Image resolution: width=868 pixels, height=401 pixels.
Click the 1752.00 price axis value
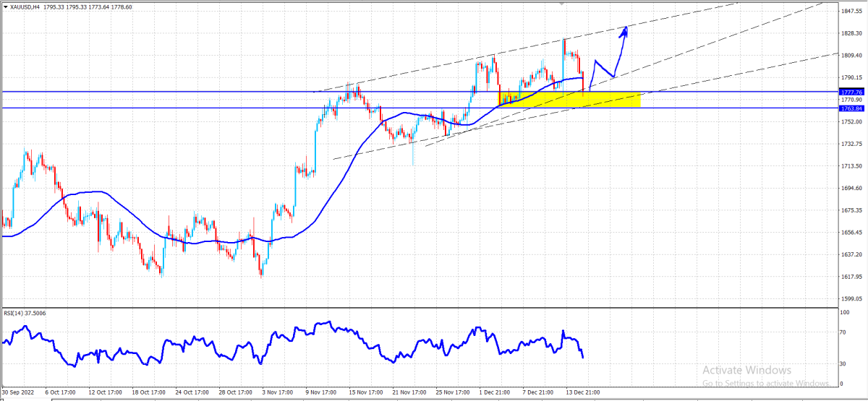click(851, 121)
